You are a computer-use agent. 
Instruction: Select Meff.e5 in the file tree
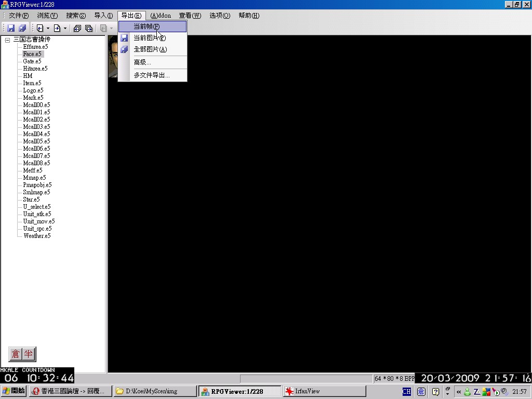coord(33,170)
